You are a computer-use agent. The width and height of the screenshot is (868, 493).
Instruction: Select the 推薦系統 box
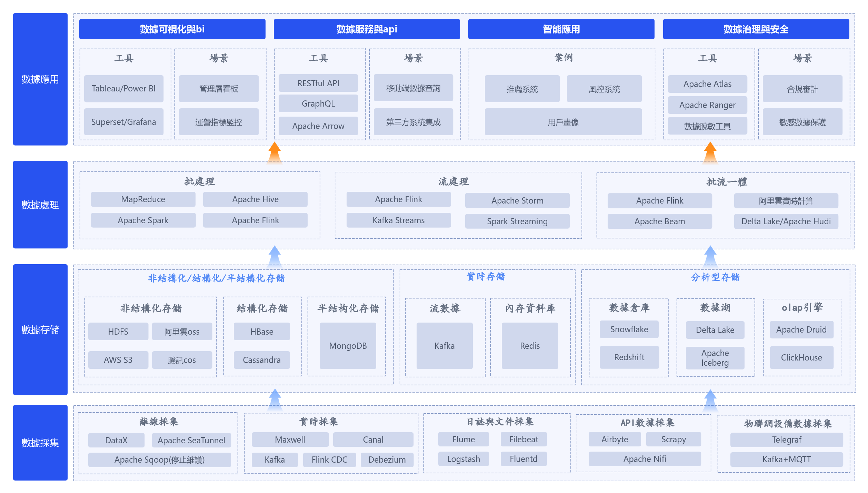click(x=522, y=89)
